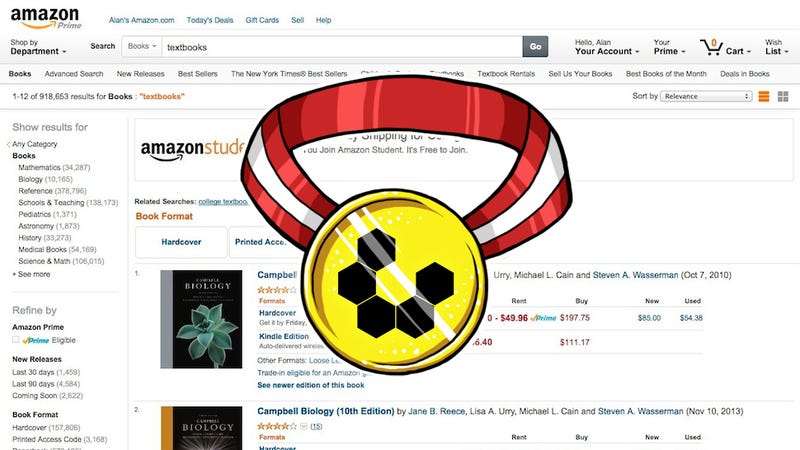
Task: Expand the Shop by Department menu
Action: [38, 47]
